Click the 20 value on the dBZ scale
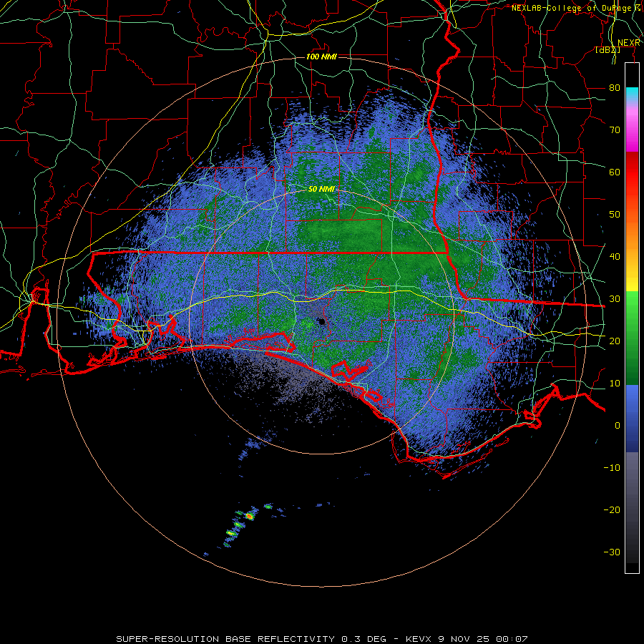 615,341
